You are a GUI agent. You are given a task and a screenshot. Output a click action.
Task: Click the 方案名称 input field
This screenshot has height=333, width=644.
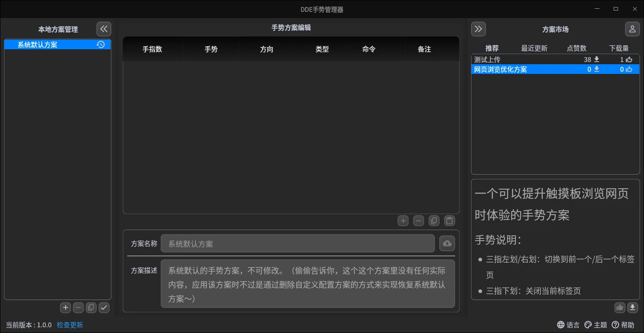[298, 244]
